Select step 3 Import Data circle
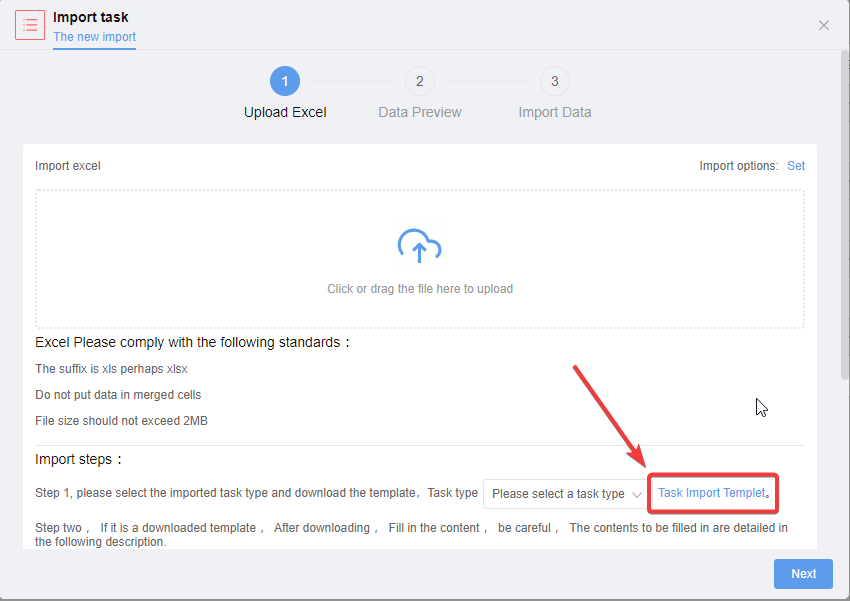The image size is (850, 601). coord(555,81)
